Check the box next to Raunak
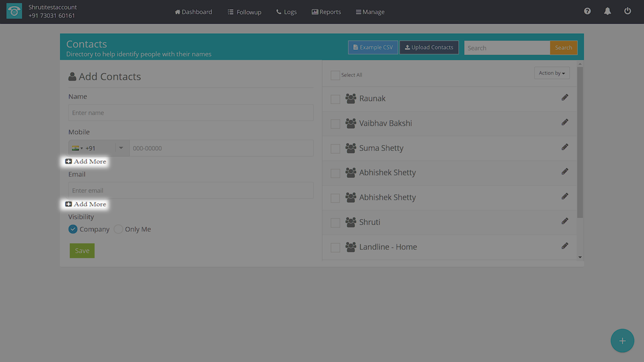Viewport: 644px width, 362px height. [x=335, y=99]
